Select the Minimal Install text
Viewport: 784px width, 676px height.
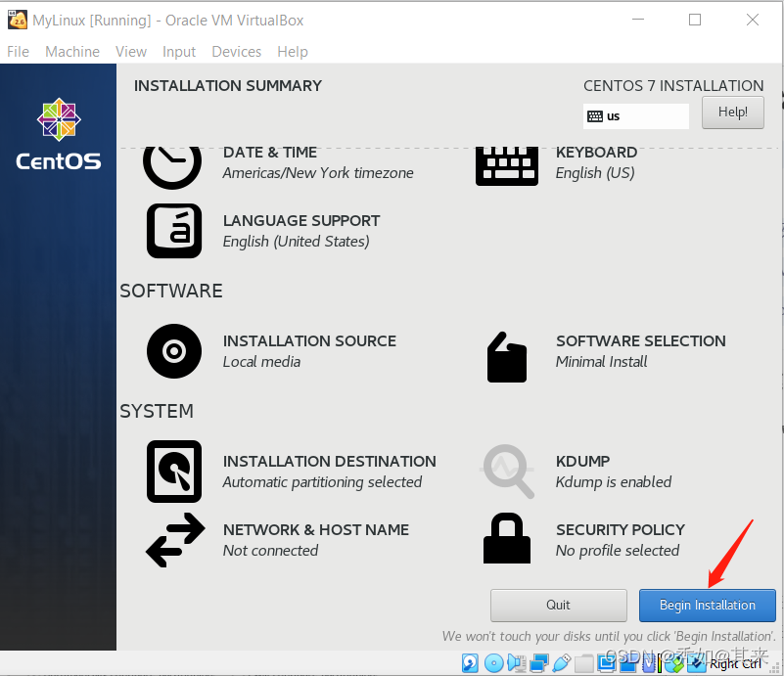[x=602, y=362]
